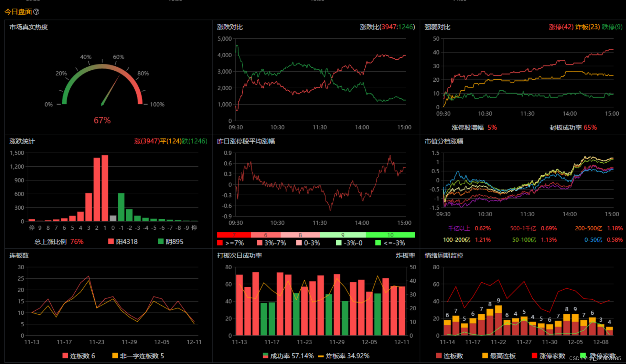The image size is (626, 364).
Task: Click the 200-500亿 1.18% legend entry
Action: pyautogui.click(x=599, y=228)
